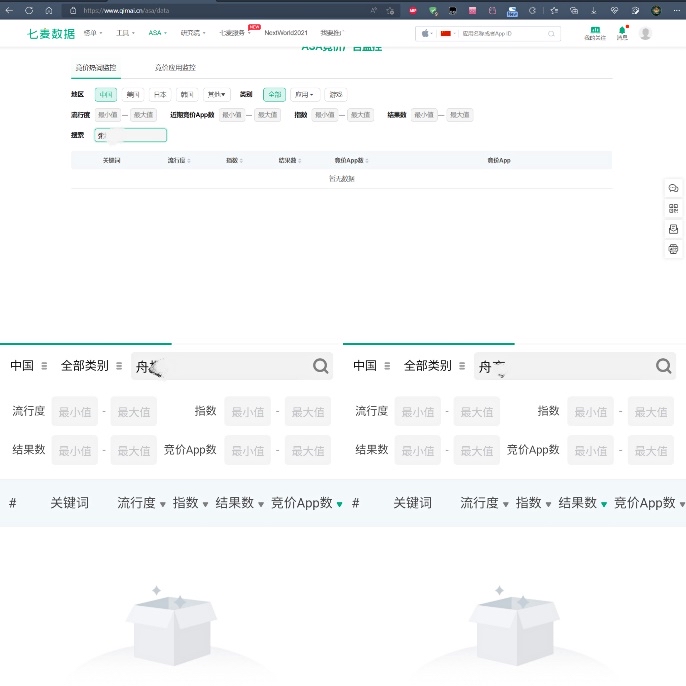Screen dimensions: 686x686
Task: Click the globe icon on the side toolbar
Action: click(x=673, y=249)
